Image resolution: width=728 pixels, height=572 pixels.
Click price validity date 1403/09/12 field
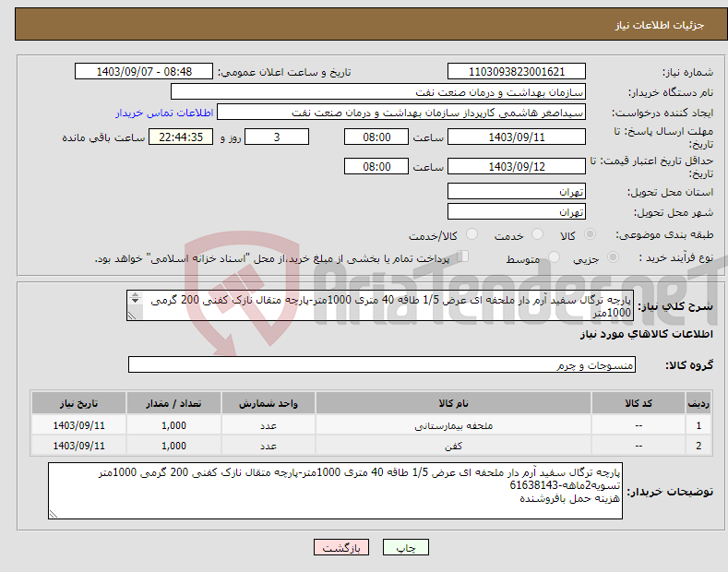tap(517, 166)
